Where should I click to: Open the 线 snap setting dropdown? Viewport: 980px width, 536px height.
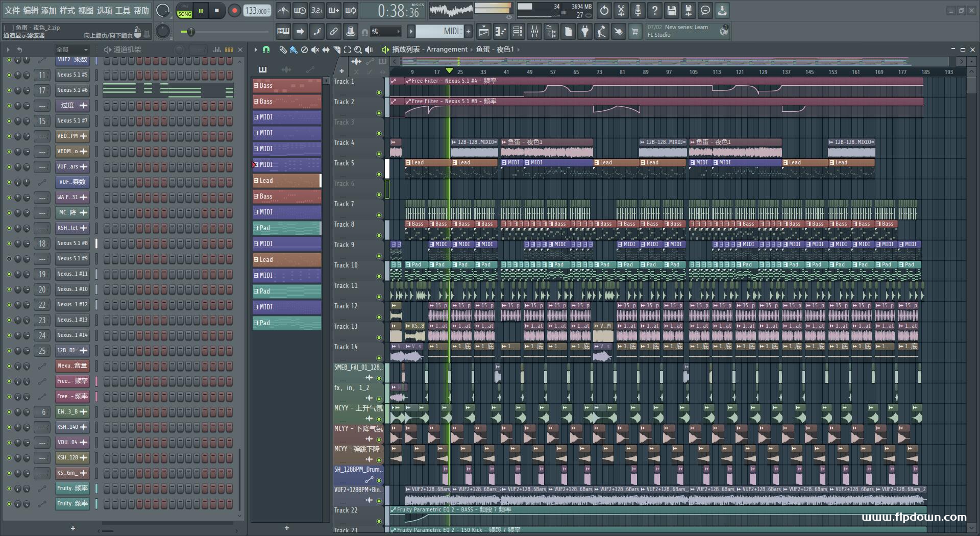click(385, 32)
